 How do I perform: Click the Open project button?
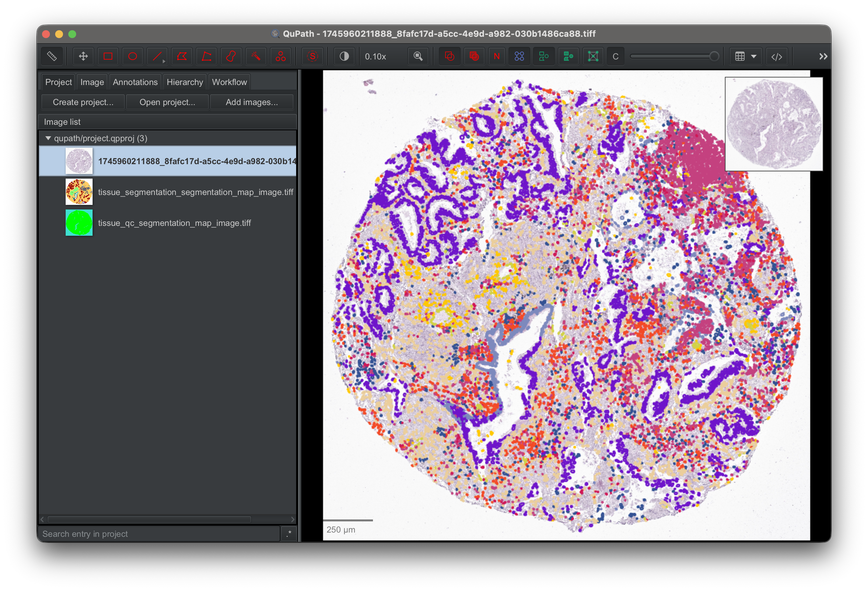pyautogui.click(x=167, y=102)
